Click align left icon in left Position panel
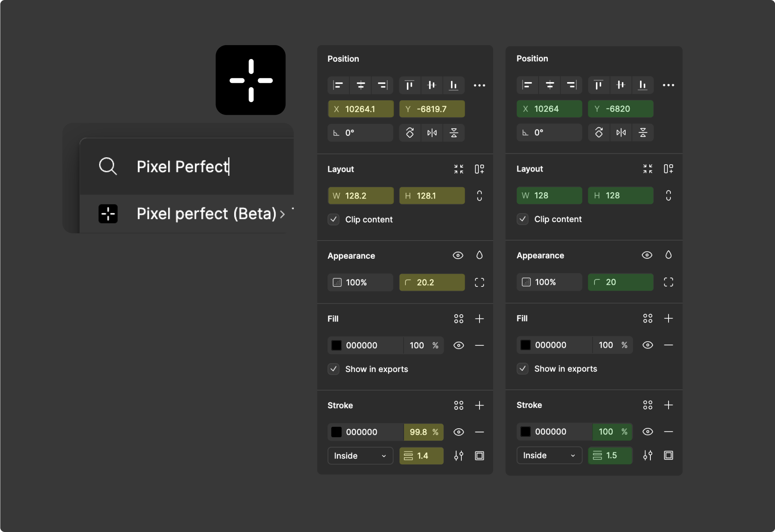Screen dimensions: 775x532 pyautogui.click(x=338, y=85)
